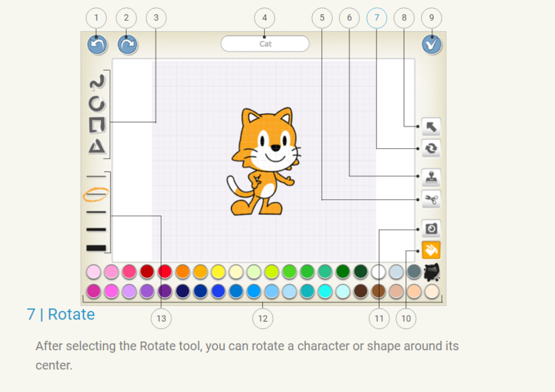Image resolution: width=555 pixels, height=392 pixels.
Task: Choose the middle line width
Action: (x=96, y=212)
